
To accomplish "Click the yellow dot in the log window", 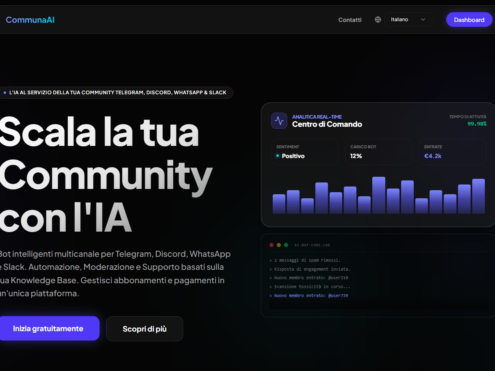I will pos(279,245).
